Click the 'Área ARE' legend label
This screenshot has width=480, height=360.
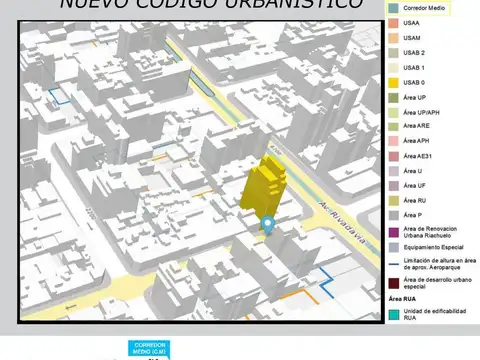[416, 126]
